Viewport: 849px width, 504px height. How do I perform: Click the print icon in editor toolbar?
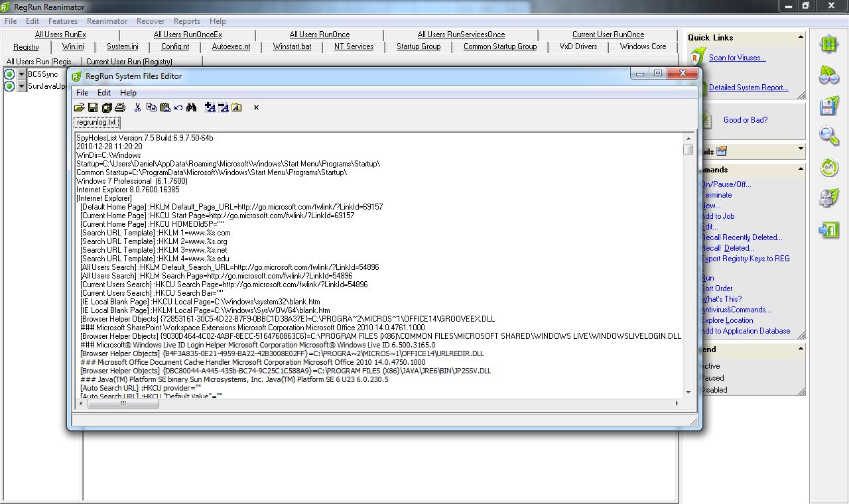pyautogui.click(x=120, y=107)
